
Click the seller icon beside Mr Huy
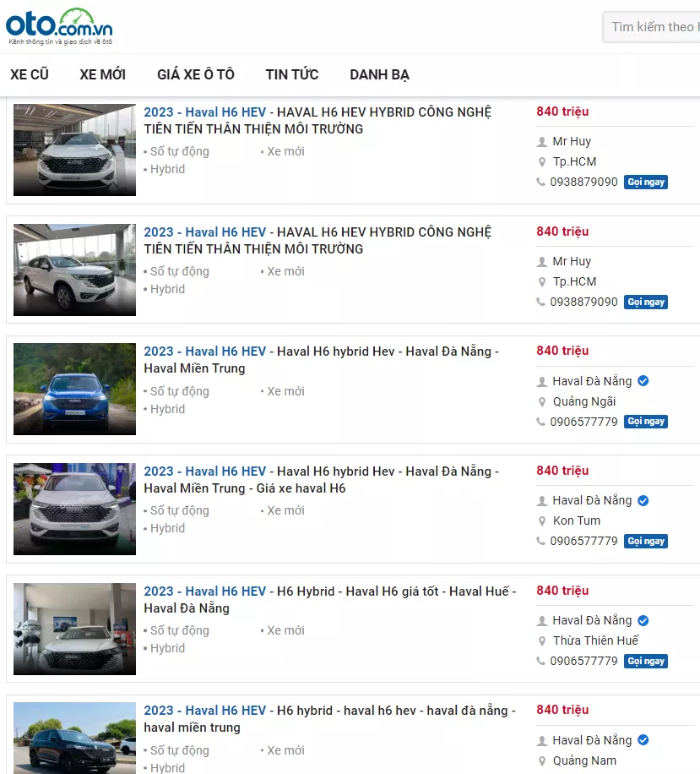(x=541, y=141)
